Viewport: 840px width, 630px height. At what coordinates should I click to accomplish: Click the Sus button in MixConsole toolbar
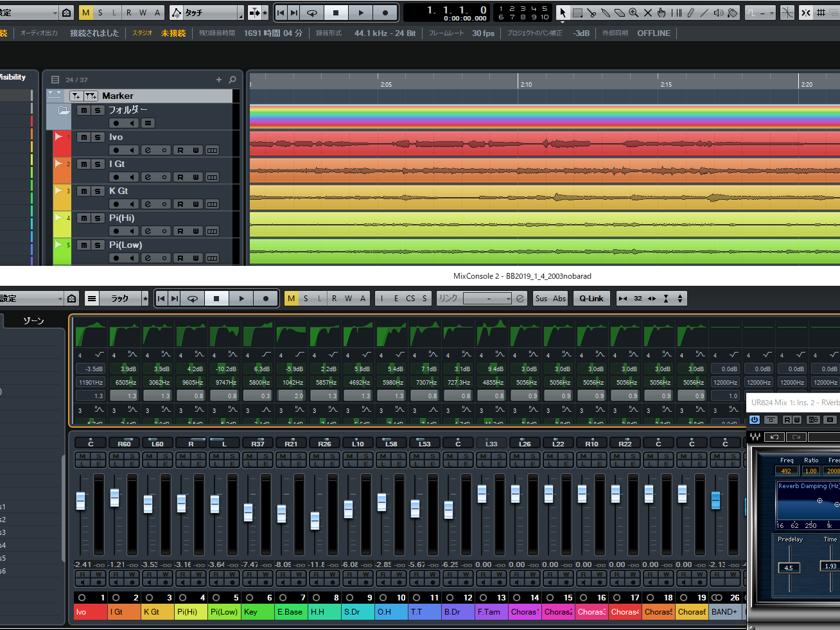point(541,299)
